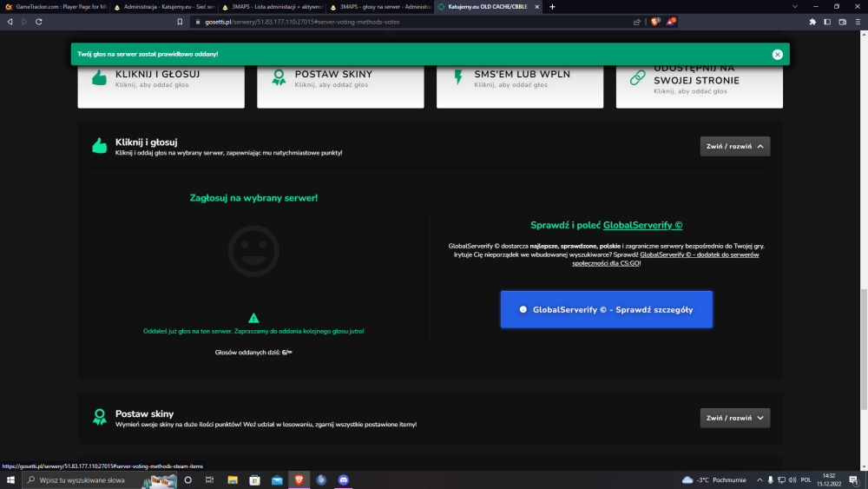Click Brave browser taskbar icon
The width and height of the screenshot is (868, 489).
click(299, 479)
